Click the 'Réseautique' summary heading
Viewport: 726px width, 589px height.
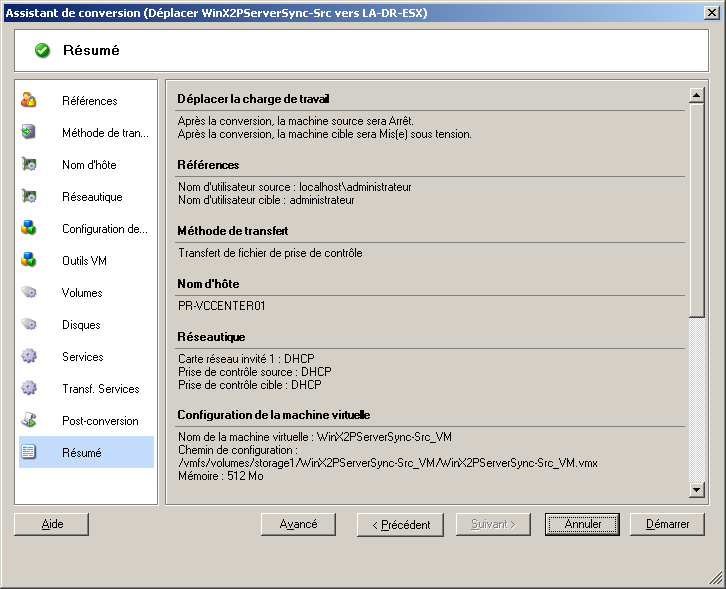[x=211, y=337]
